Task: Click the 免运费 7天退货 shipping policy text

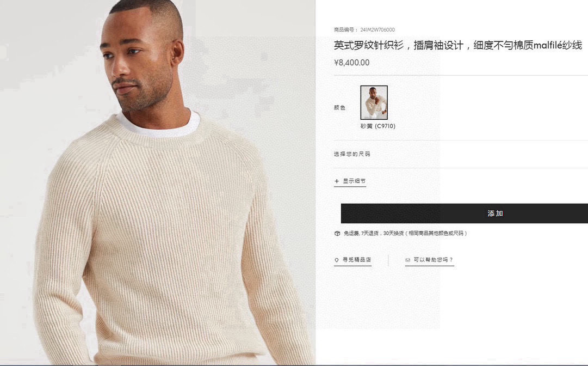Action: tap(405, 234)
